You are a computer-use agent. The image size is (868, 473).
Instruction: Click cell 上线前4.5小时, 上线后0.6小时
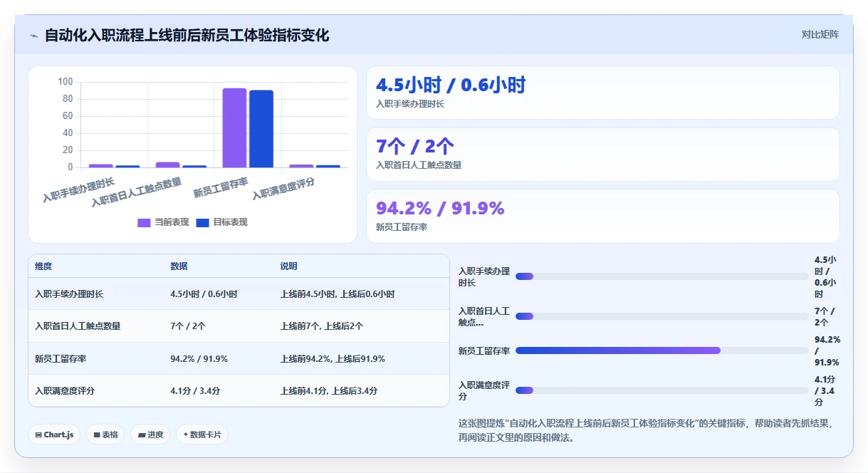[338, 294]
